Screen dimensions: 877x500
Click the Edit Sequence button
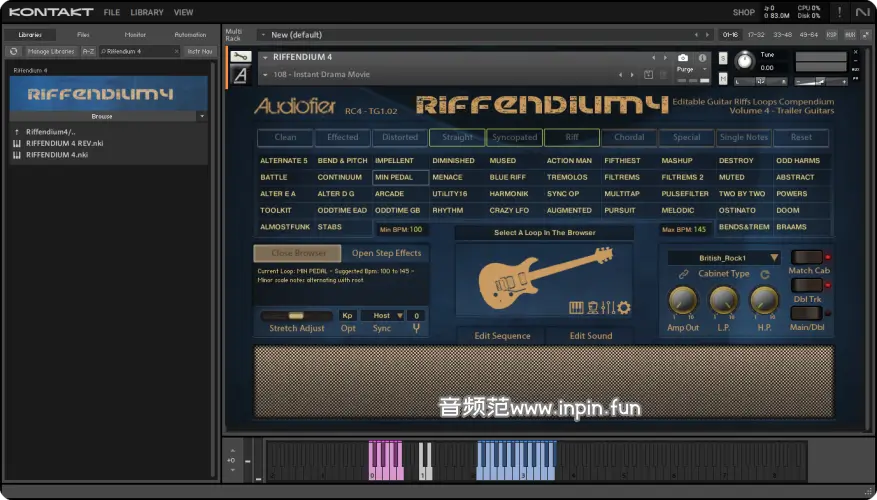(501, 336)
